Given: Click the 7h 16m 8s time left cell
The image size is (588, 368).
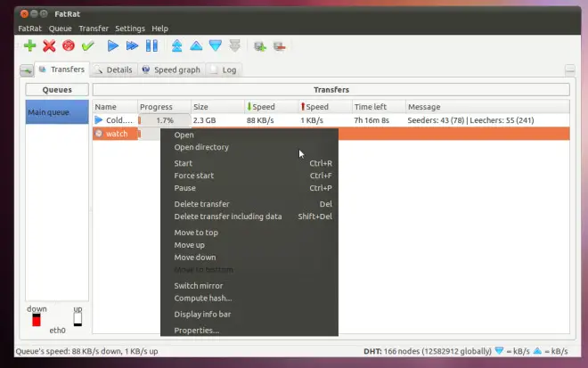Looking at the screenshot, I should coord(372,120).
